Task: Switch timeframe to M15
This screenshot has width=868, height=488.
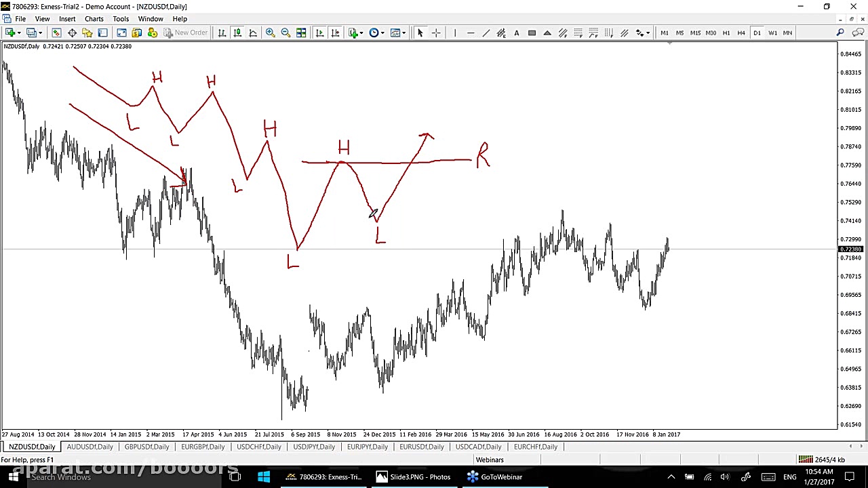Action: (695, 33)
